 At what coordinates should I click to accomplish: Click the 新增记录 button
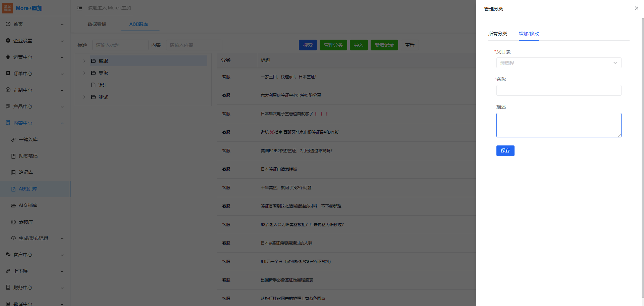(x=384, y=45)
